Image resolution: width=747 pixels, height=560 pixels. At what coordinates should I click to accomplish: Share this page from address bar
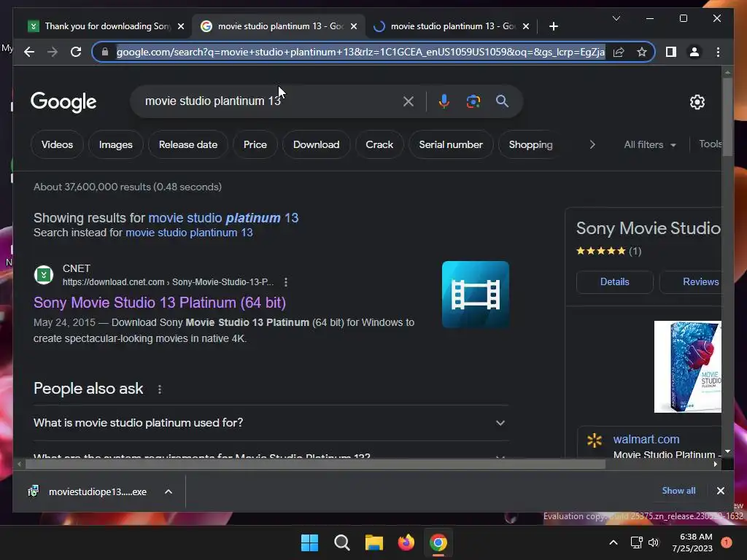[619, 52]
